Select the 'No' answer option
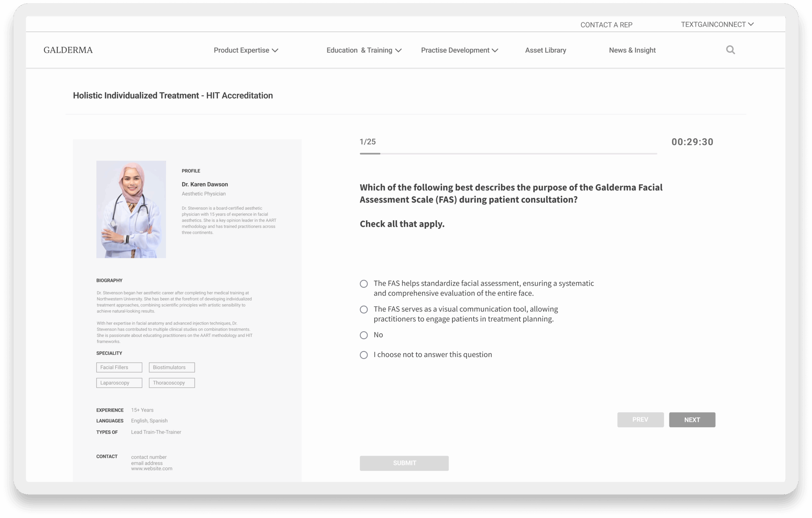 (364, 335)
